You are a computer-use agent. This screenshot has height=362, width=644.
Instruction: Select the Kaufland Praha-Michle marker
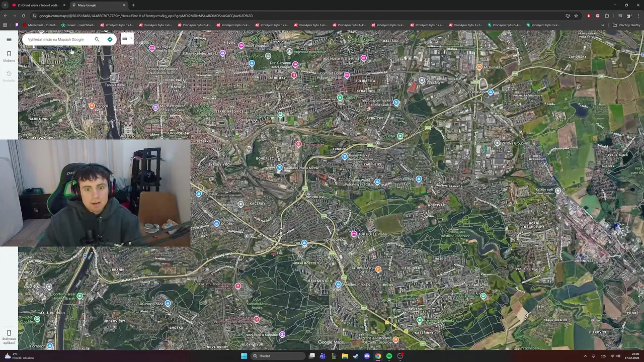279,168
